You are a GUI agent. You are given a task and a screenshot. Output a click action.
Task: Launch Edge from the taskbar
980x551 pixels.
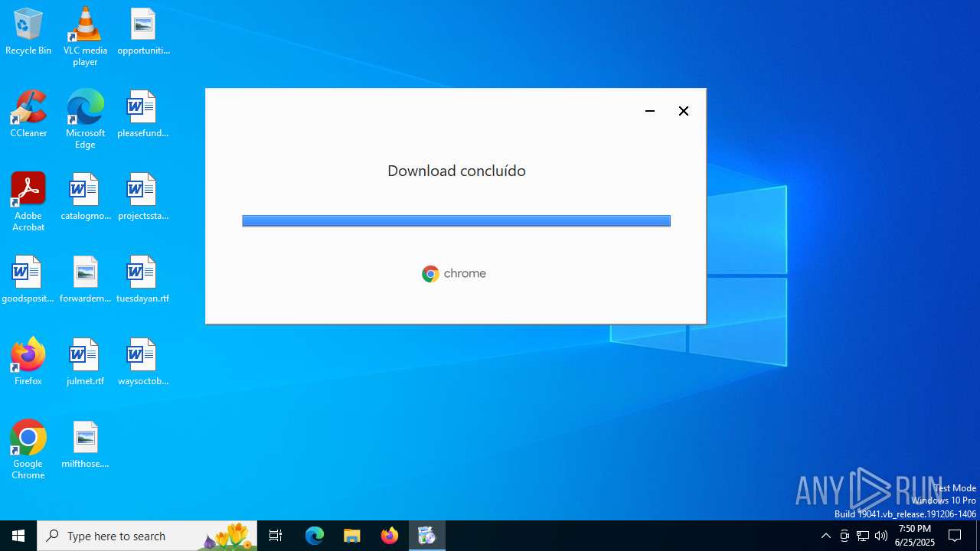(315, 536)
